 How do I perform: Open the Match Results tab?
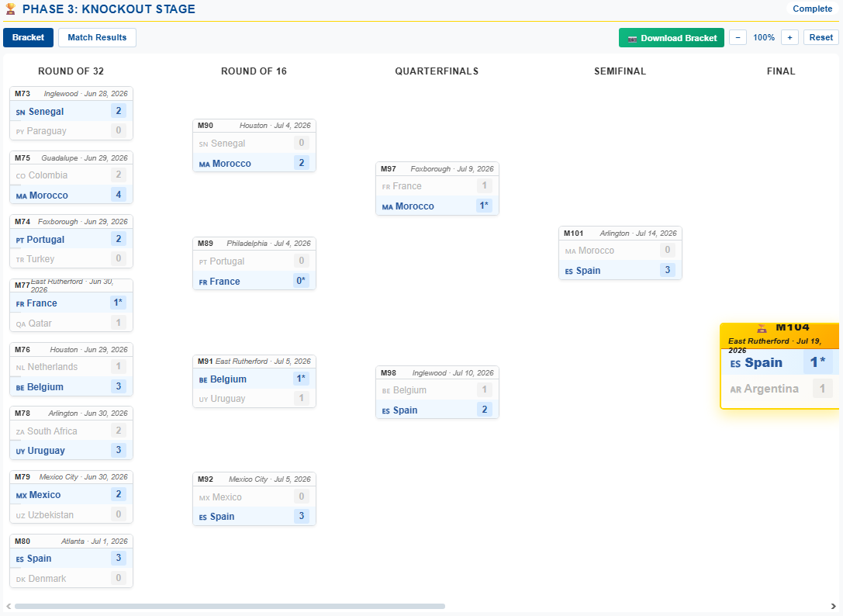pyautogui.click(x=97, y=37)
